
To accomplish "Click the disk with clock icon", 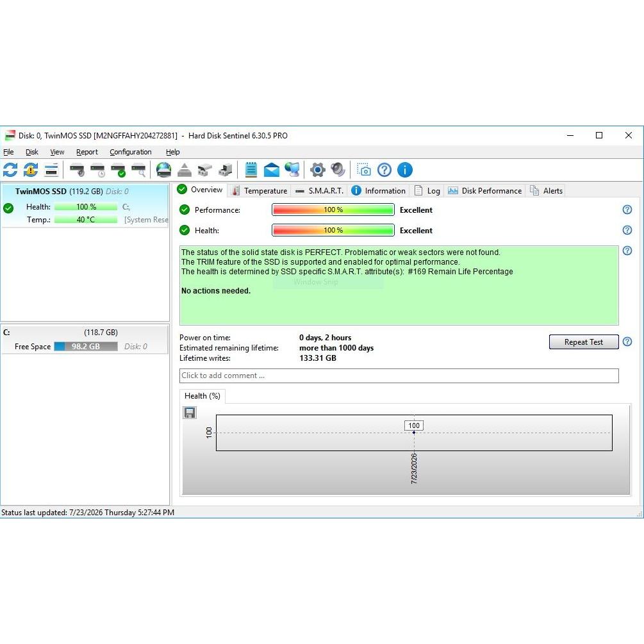I will [97, 170].
